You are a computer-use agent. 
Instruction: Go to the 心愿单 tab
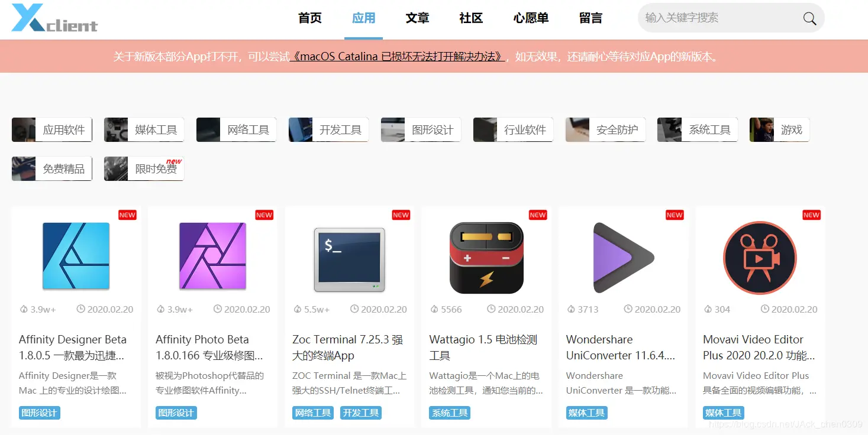(x=531, y=18)
